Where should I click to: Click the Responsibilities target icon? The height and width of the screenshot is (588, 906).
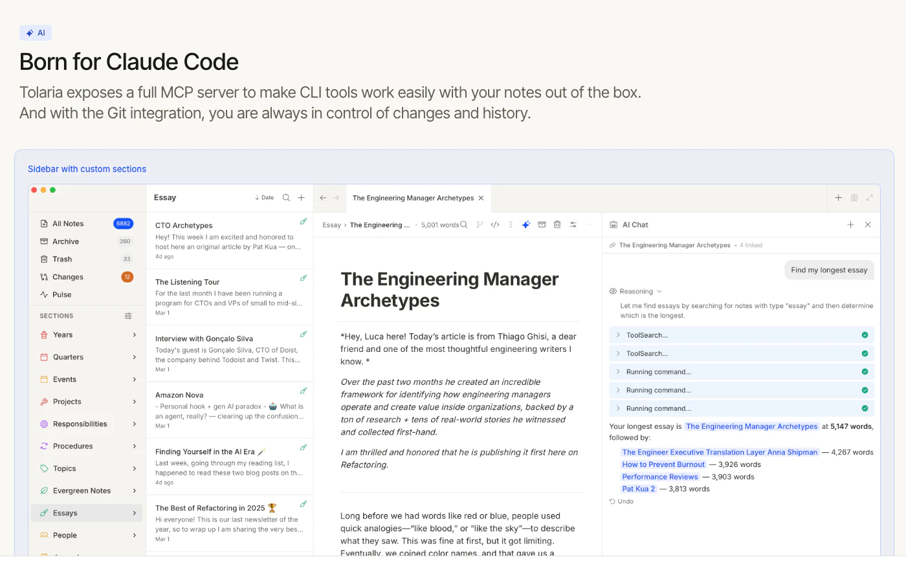point(44,424)
